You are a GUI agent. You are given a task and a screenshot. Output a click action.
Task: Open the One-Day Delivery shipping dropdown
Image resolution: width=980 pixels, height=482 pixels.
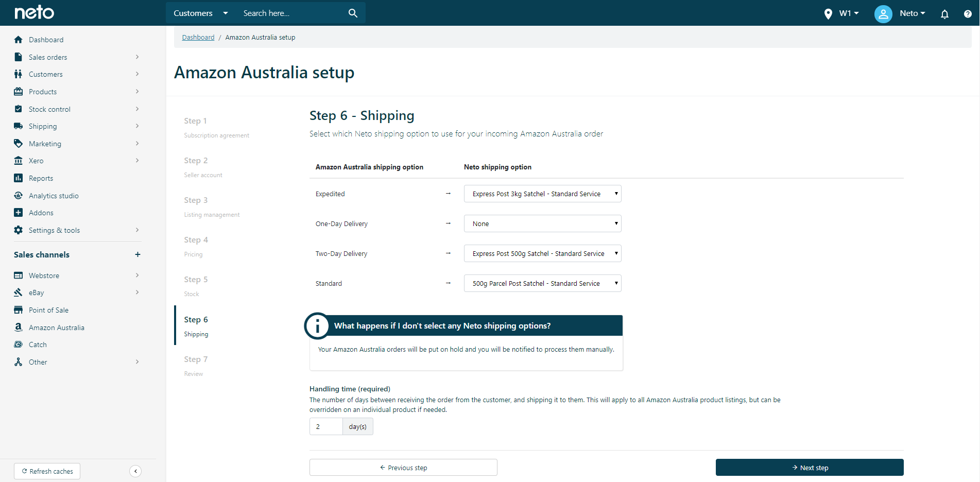coord(542,223)
